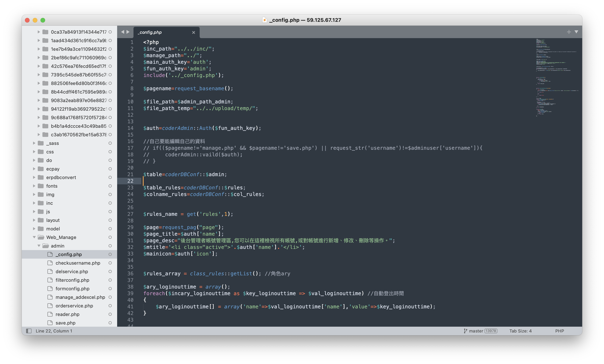The height and width of the screenshot is (364, 604).
Task: Click Line 22, Column 1 indicator
Action: (54, 331)
